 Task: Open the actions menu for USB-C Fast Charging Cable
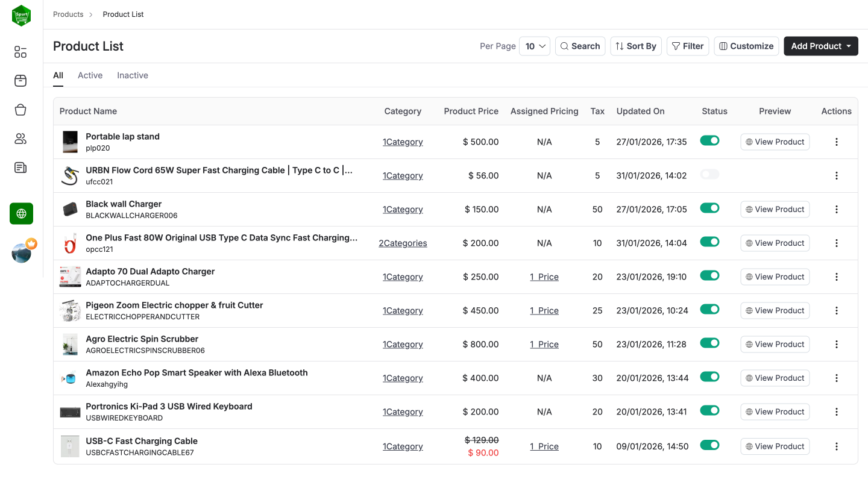point(837,446)
